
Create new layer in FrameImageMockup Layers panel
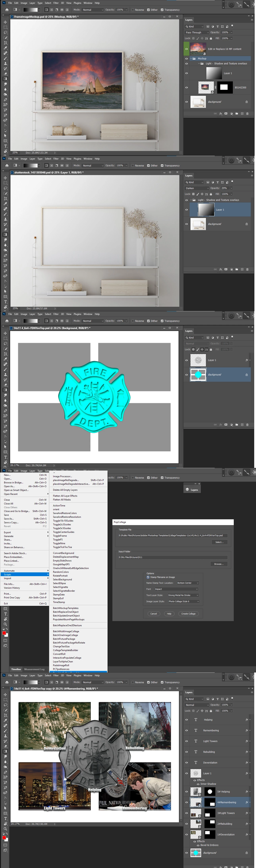click(242, 114)
